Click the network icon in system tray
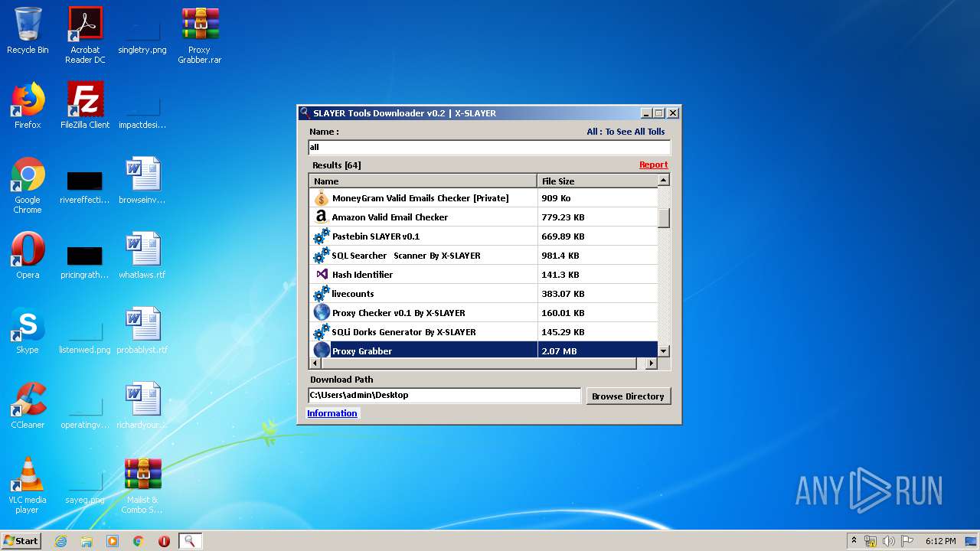Image resolution: width=980 pixels, height=551 pixels. [871, 541]
